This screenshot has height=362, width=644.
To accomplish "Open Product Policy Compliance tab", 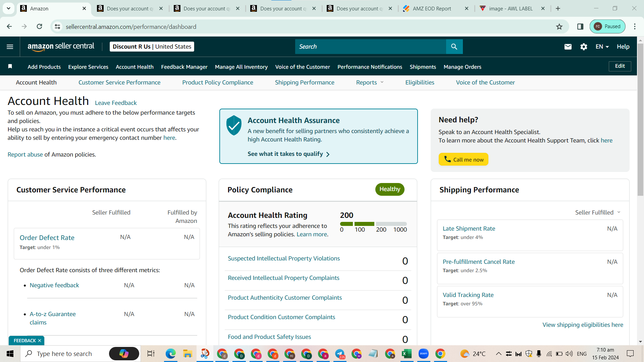I will click(x=218, y=82).
